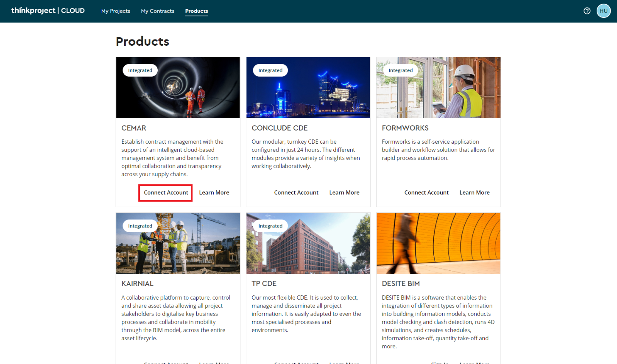Click the FORMWORKS product title
Image resolution: width=617 pixels, height=364 pixels.
coord(405,128)
